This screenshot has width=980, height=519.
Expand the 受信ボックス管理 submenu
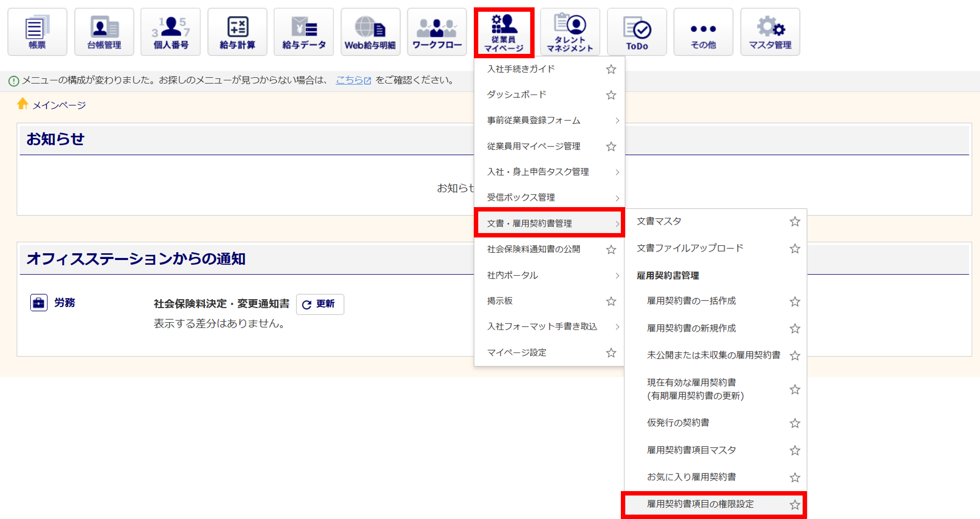[549, 198]
